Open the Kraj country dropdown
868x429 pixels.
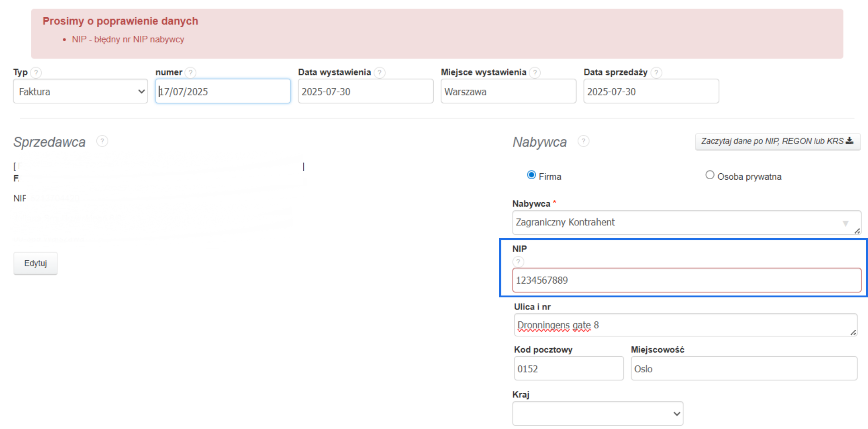(x=598, y=414)
